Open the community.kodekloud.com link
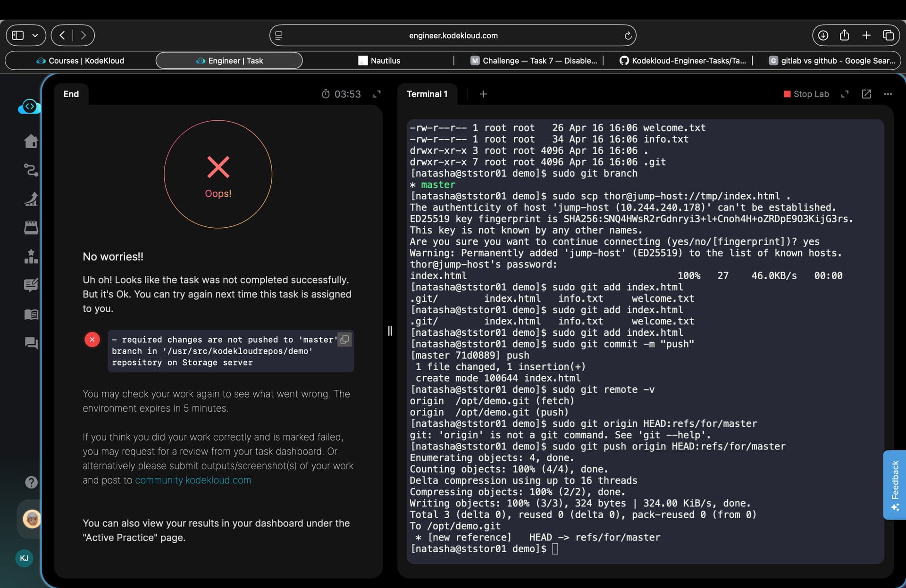Image resolution: width=906 pixels, height=588 pixels. click(193, 480)
